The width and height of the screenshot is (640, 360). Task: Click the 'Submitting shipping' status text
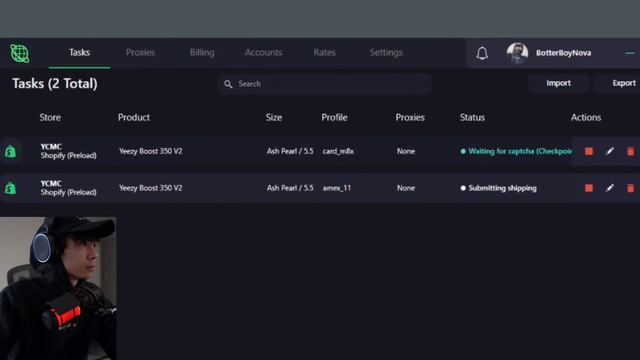click(502, 188)
